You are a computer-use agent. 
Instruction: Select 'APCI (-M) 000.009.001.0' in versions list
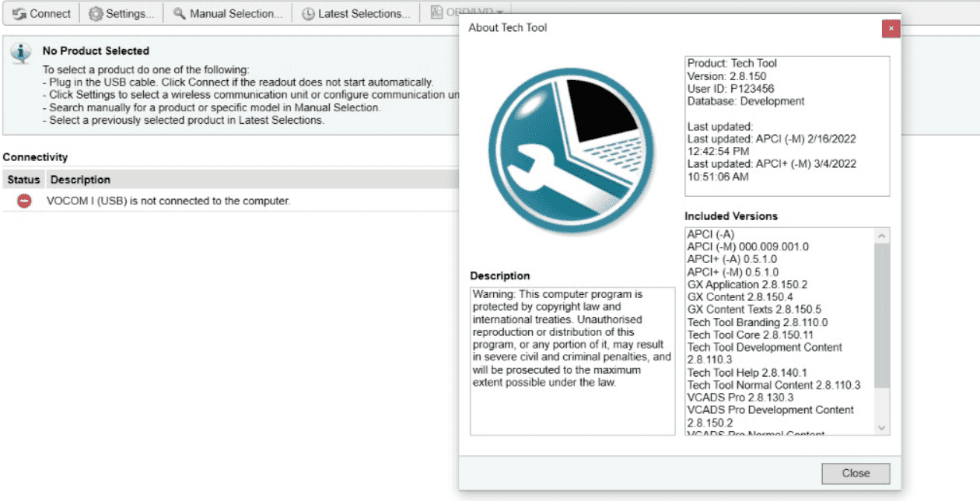[748, 247]
